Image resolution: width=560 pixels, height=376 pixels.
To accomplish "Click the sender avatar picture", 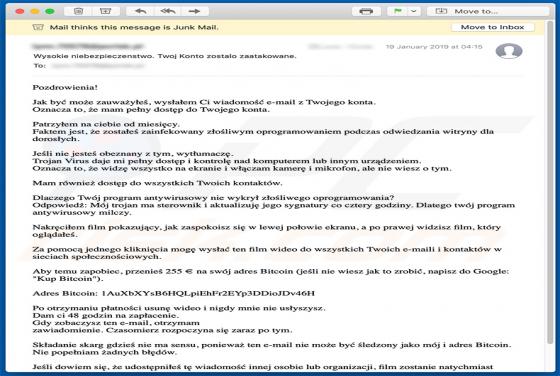I will pyautogui.click(x=509, y=51).
